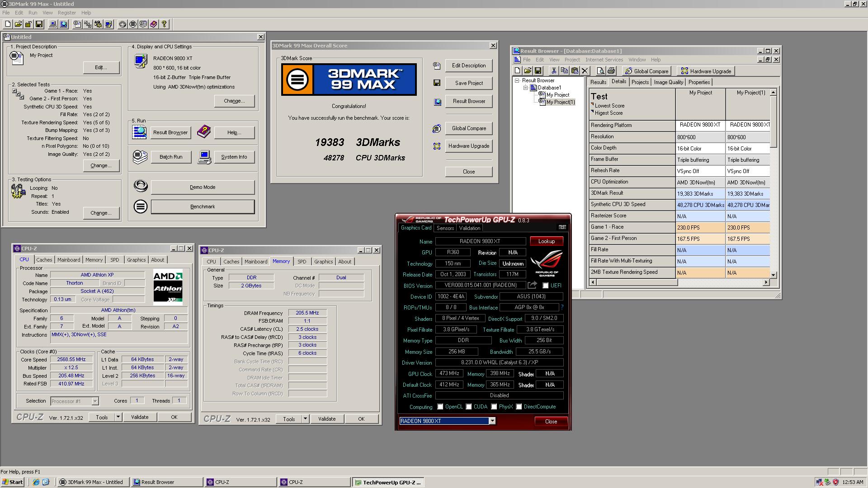This screenshot has height=488, width=868.
Task: Click the purple Help book toolbar icon
Action: click(x=154, y=24)
